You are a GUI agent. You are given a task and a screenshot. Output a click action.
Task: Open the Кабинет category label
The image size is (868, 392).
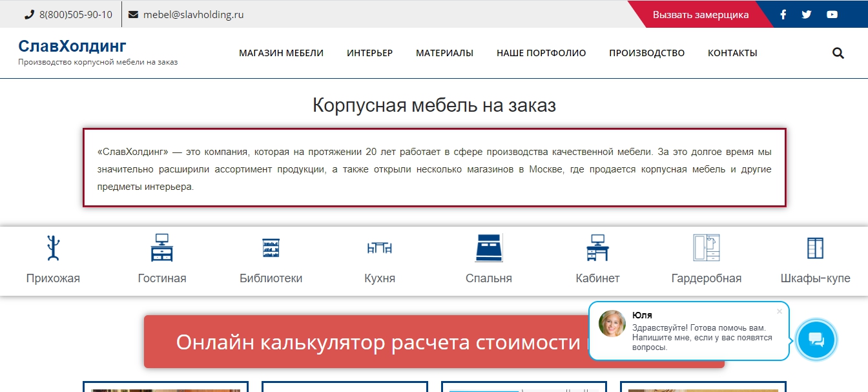[x=597, y=278]
